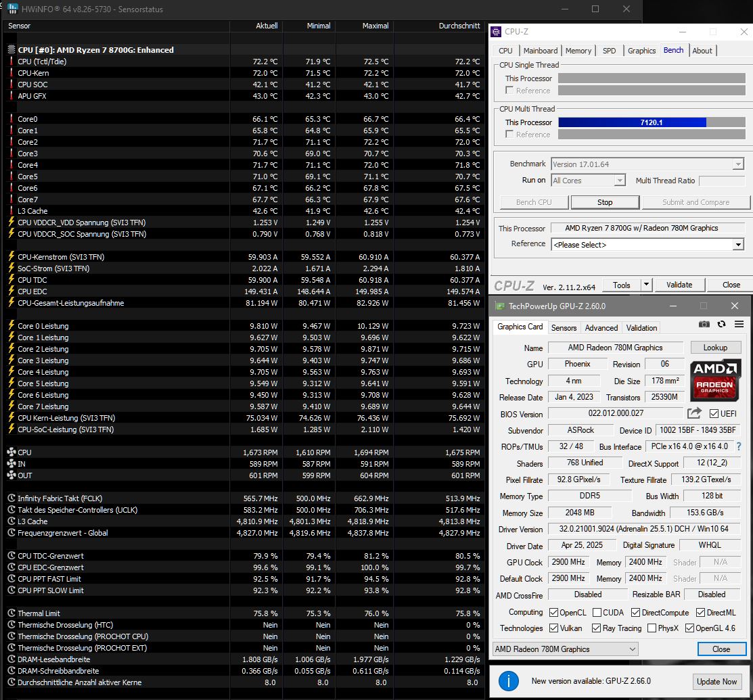
Task: Click Stop benchmark button
Action: click(x=605, y=202)
